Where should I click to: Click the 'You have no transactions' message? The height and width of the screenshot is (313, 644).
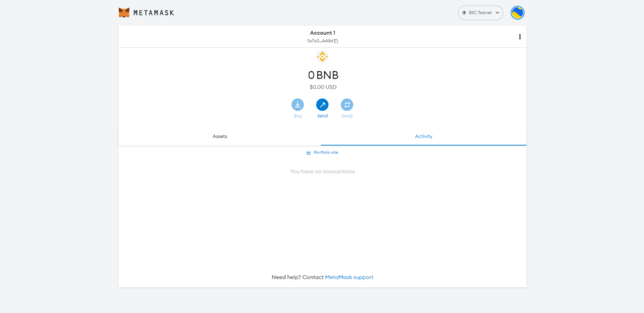(x=323, y=171)
